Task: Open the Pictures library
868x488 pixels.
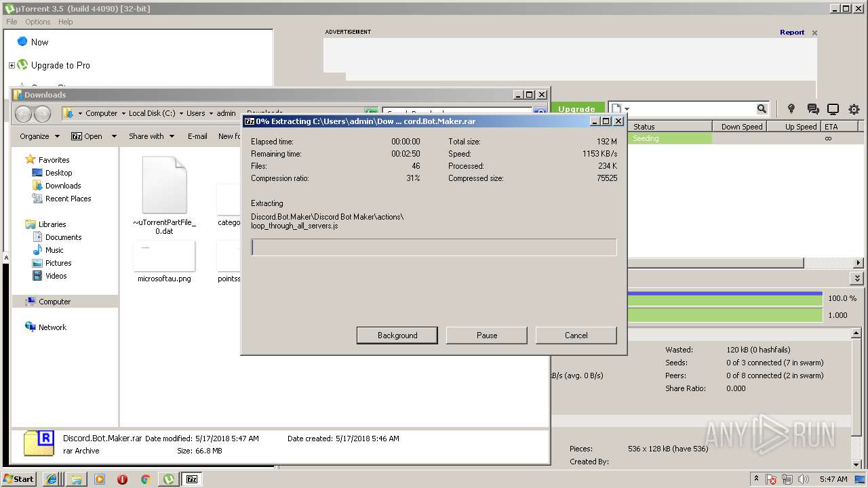Action: click(58, 263)
